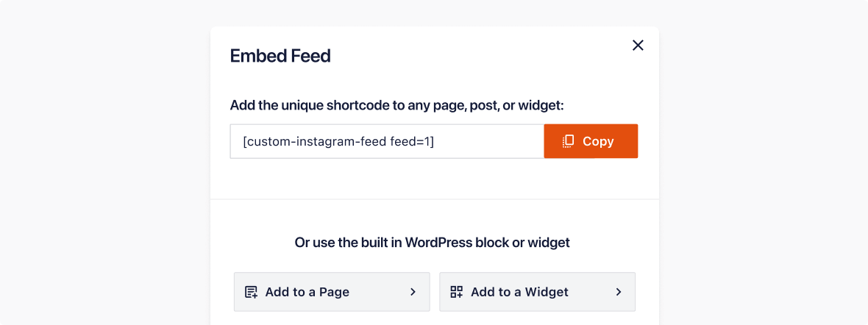This screenshot has width=868, height=325.
Task: Click the 'Copy' text label in the orange button
Action: point(598,141)
